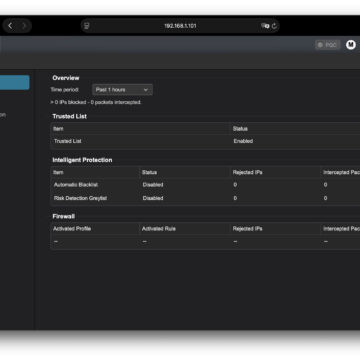Image resolution: width=360 pixels, height=360 pixels.
Task: Select the highlighted blue sidebar item
Action: [x=15, y=82]
